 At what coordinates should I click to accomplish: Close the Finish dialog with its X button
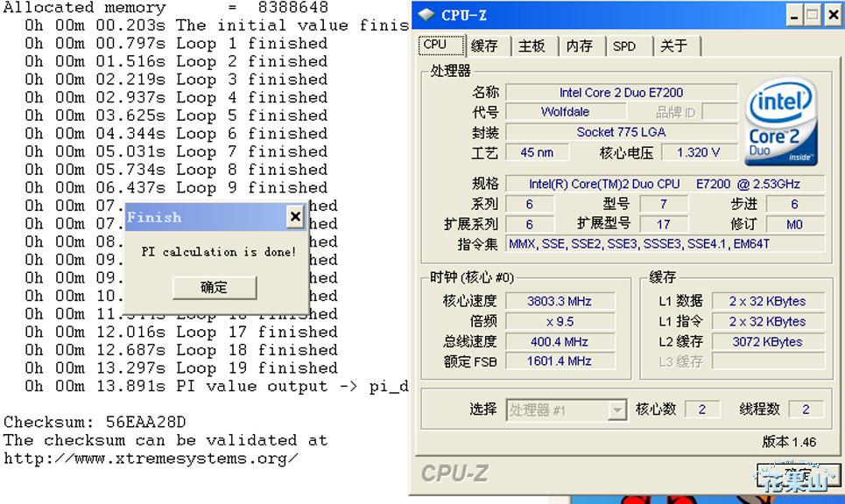295,216
